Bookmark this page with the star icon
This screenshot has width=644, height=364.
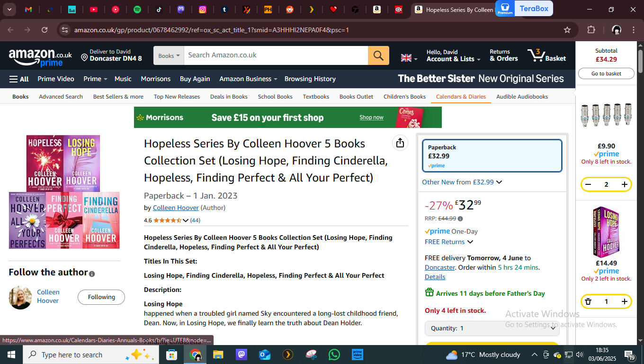(567, 30)
